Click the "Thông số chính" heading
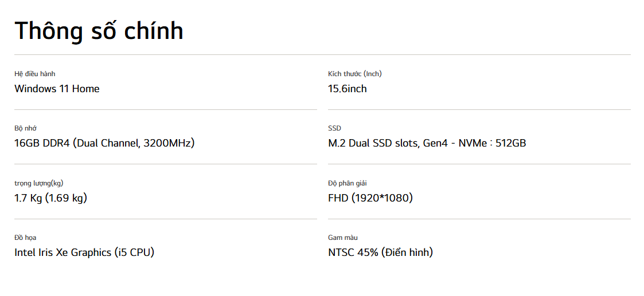This screenshot has height=296, width=644. [x=99, y=30]
